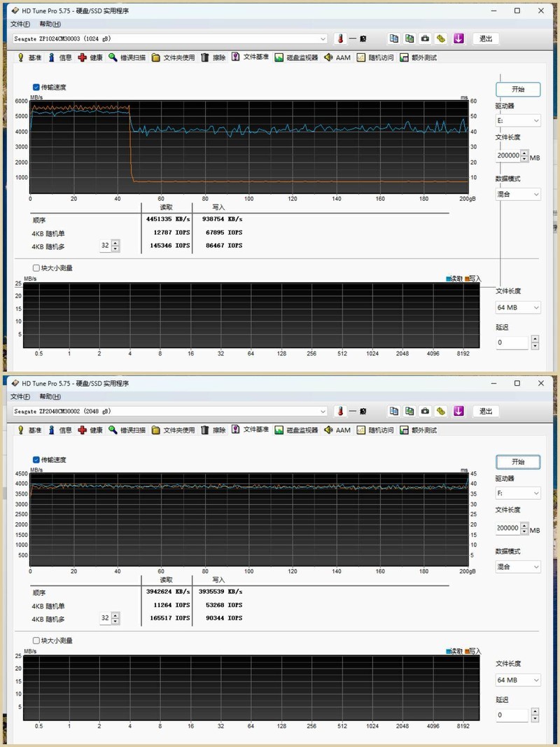Click queue depth 32 stepper in lower window
560x747 pixels.
115,618
